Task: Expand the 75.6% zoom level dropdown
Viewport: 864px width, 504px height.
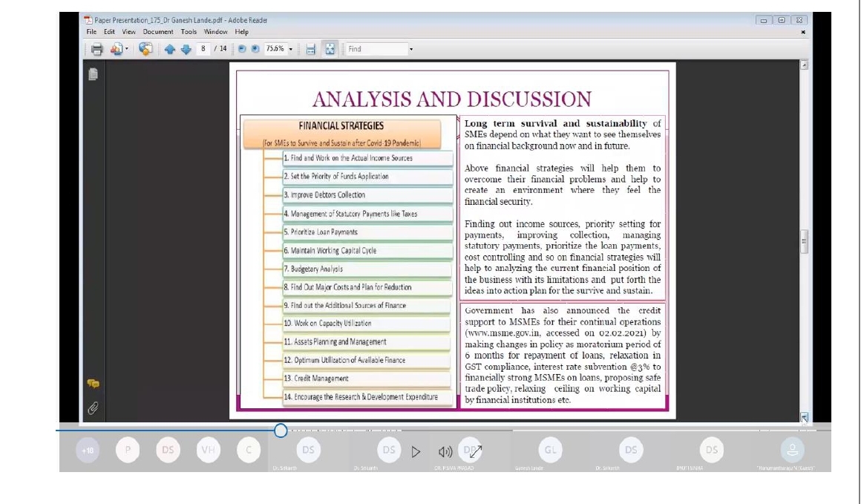Action: [290, 50]
